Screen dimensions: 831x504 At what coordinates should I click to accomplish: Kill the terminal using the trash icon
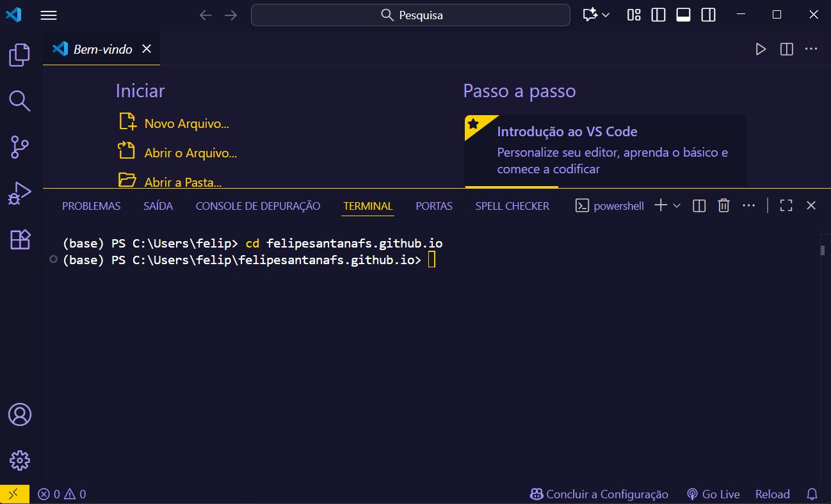723,205
